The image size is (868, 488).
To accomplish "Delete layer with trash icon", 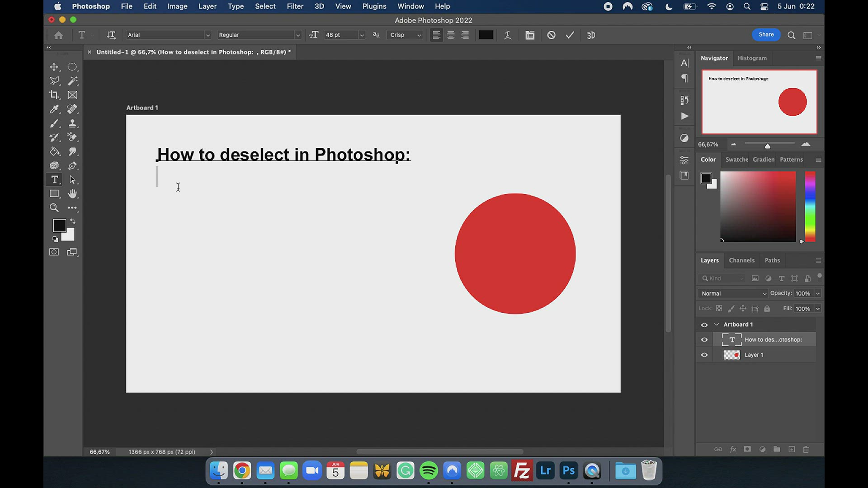I will tap(806, 449).
